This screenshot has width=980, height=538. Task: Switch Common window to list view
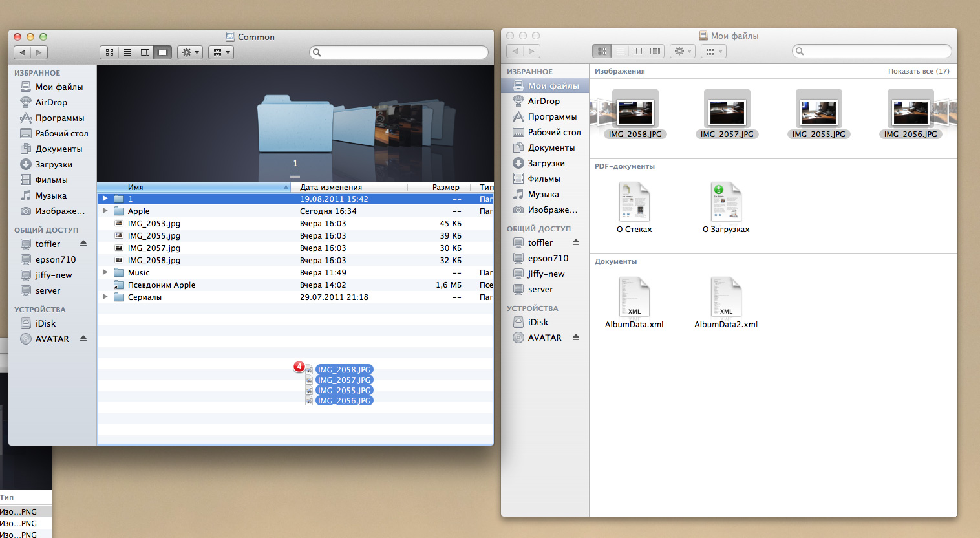click(127, 52)
